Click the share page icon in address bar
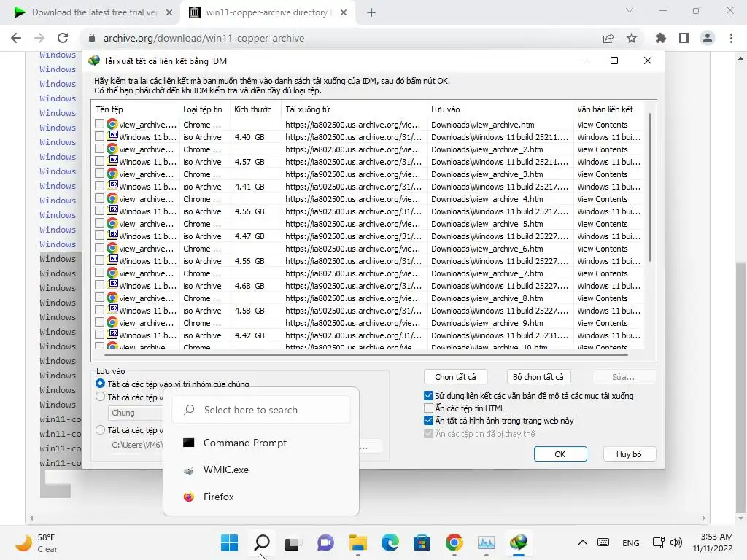This screenshot has width=747, height=560. pyautogui.click(x=608, y=38)
